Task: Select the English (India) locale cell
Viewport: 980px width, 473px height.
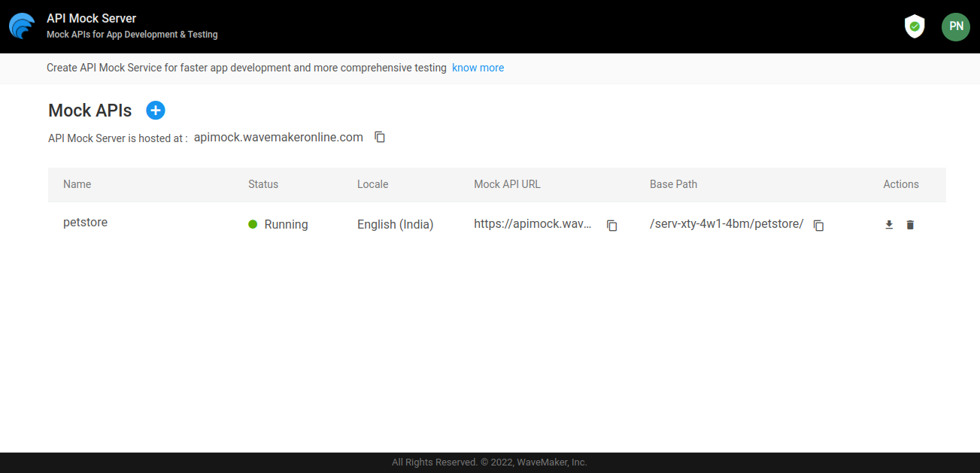Action: click(x=395, y=224)
